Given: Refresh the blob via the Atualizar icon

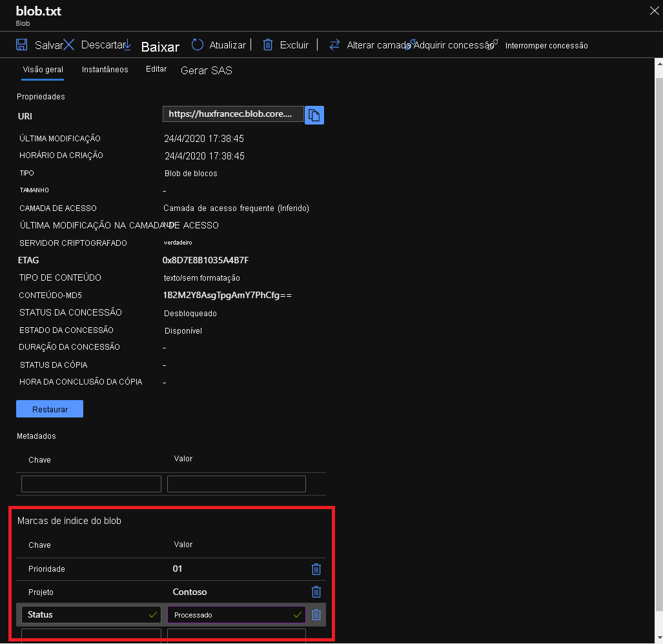Looking at the screenshot, I should [x=197, y=45].
